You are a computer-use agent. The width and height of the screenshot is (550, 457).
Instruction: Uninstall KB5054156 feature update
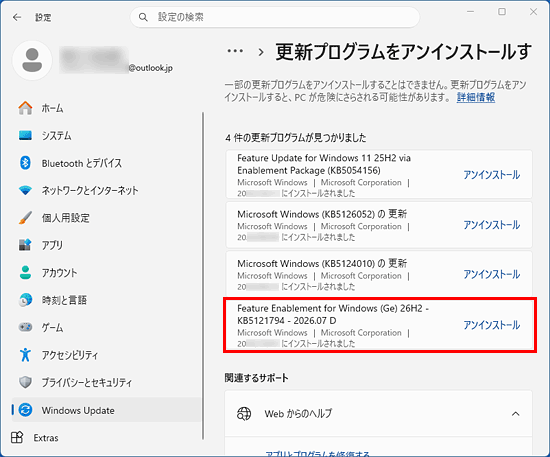tap(491, 175)
